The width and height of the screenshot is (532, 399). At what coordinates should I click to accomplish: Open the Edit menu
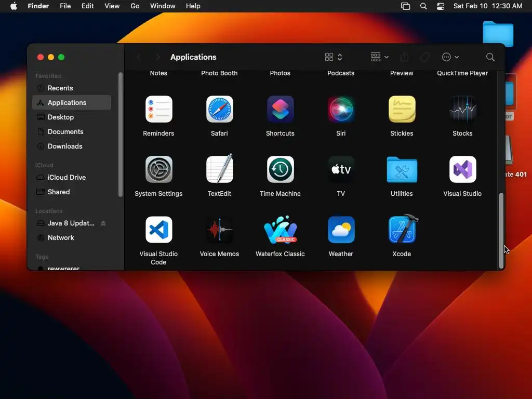[87, 6]
